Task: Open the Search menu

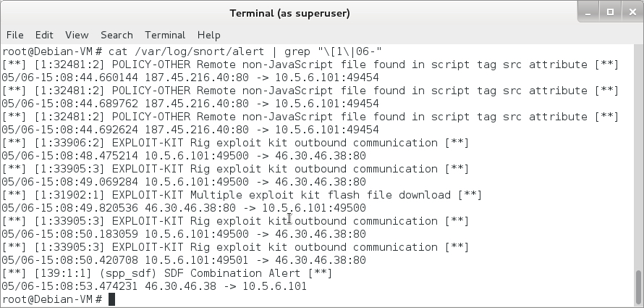Action: [116, 35]
